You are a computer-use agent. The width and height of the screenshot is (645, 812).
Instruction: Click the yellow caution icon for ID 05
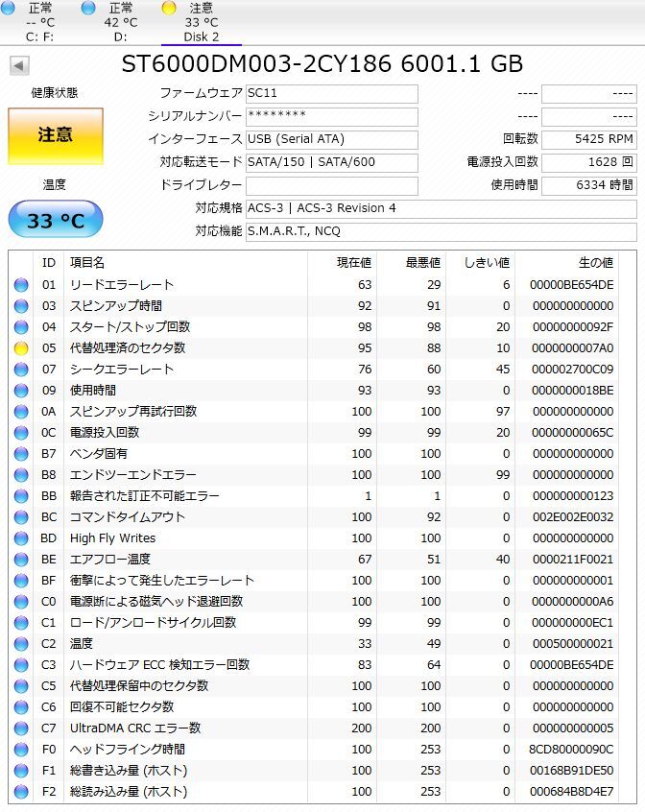coord(21,348)
